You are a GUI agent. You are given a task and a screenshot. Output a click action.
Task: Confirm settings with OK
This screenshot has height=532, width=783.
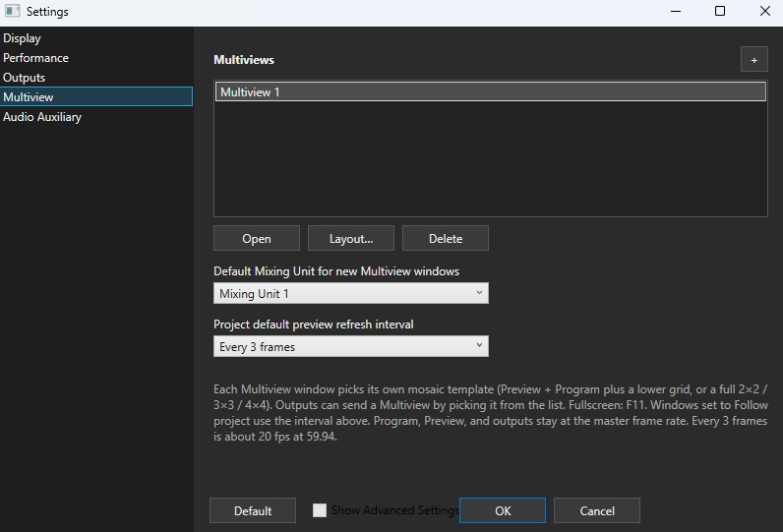tap(503, 510)
